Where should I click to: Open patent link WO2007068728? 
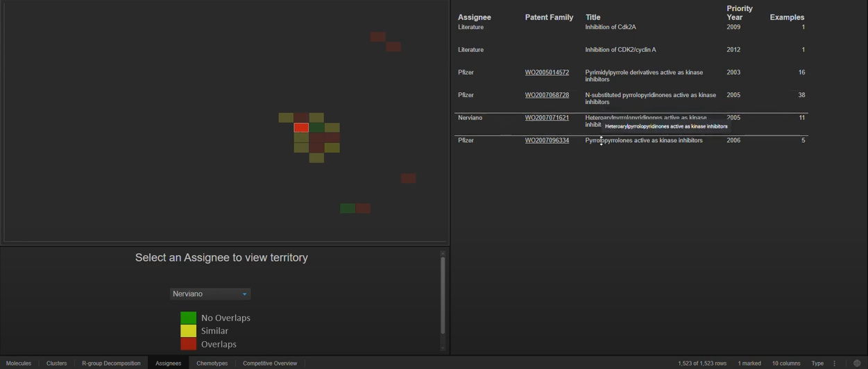[547, 95]
